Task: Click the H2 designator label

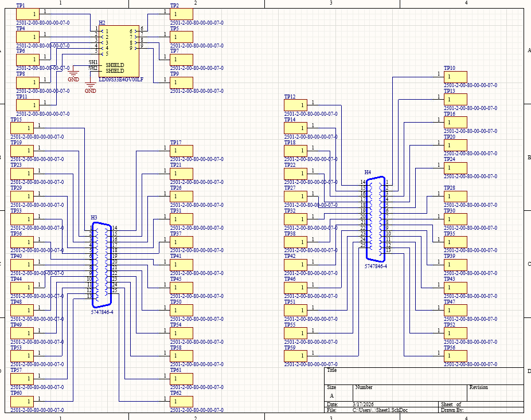Action: click(x=102, y=23)
